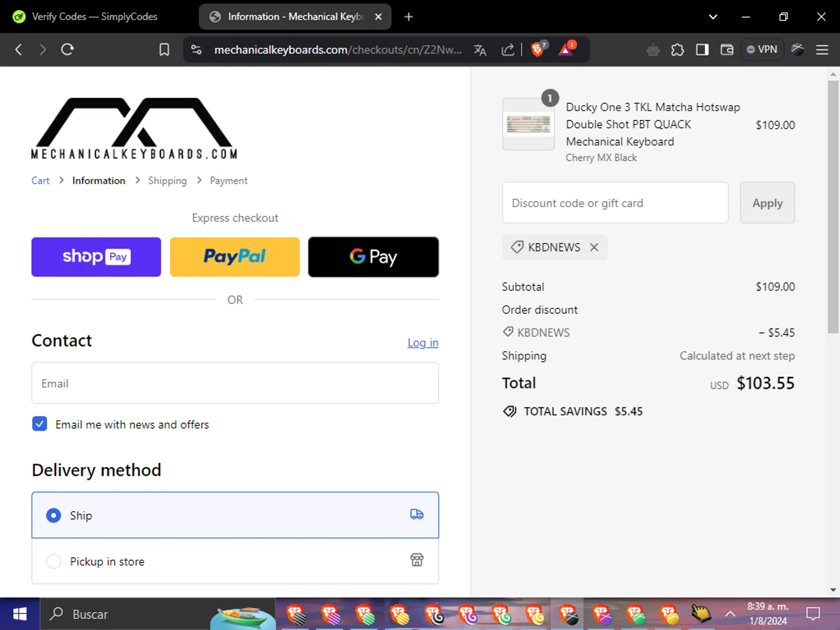Uncheck Email me with news and offers
840x630 pixels.
point(40,424)
